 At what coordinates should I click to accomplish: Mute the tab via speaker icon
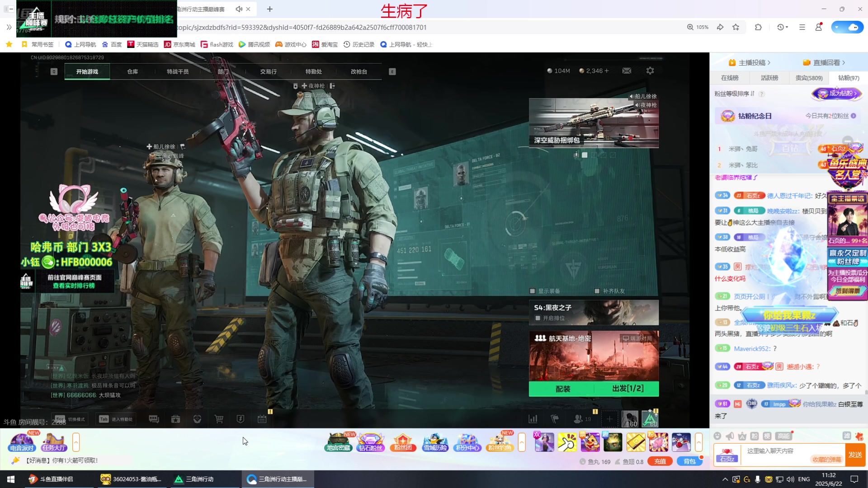click(x=239, y=9)
